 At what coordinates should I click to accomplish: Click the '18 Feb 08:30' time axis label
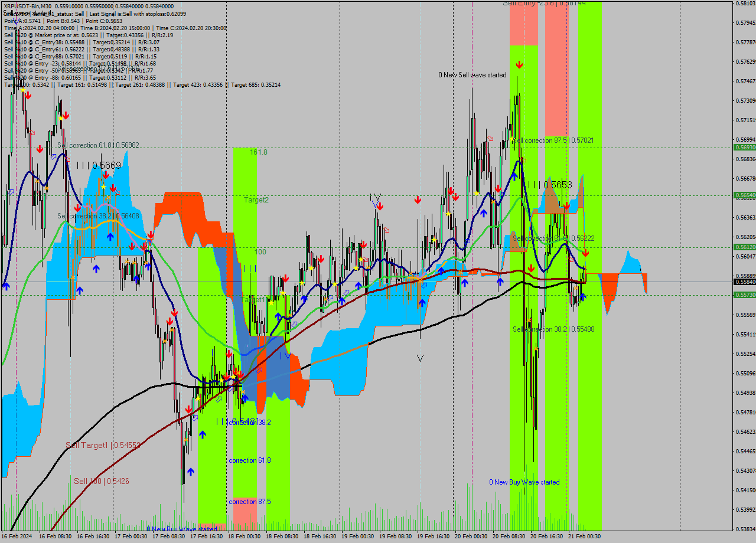pos(282,537)
